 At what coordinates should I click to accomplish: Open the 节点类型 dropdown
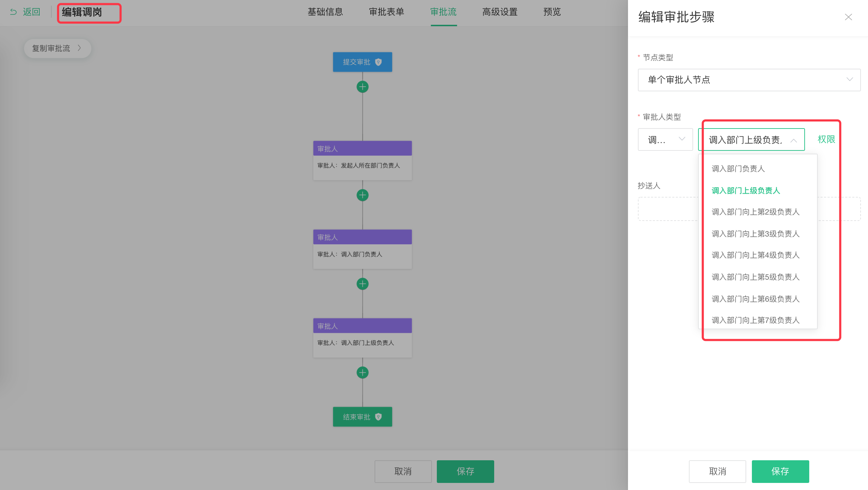749,80
